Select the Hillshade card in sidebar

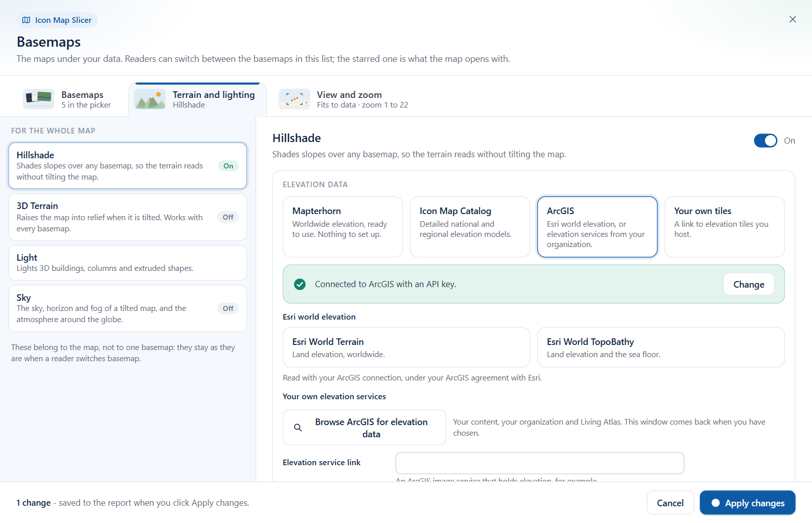127,165
